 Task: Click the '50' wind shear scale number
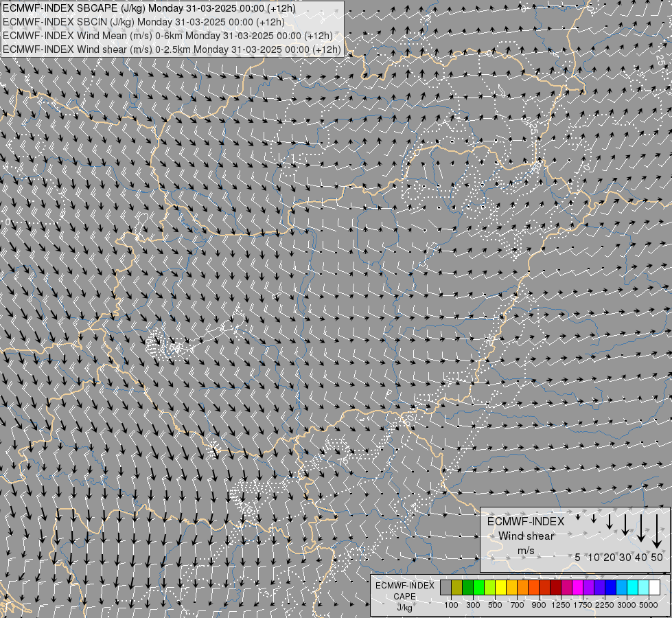[657, 557]
